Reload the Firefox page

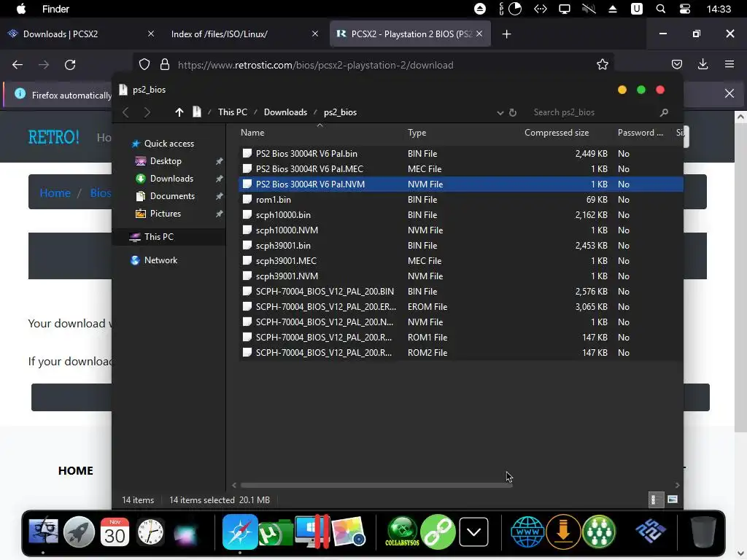[70, 65]
